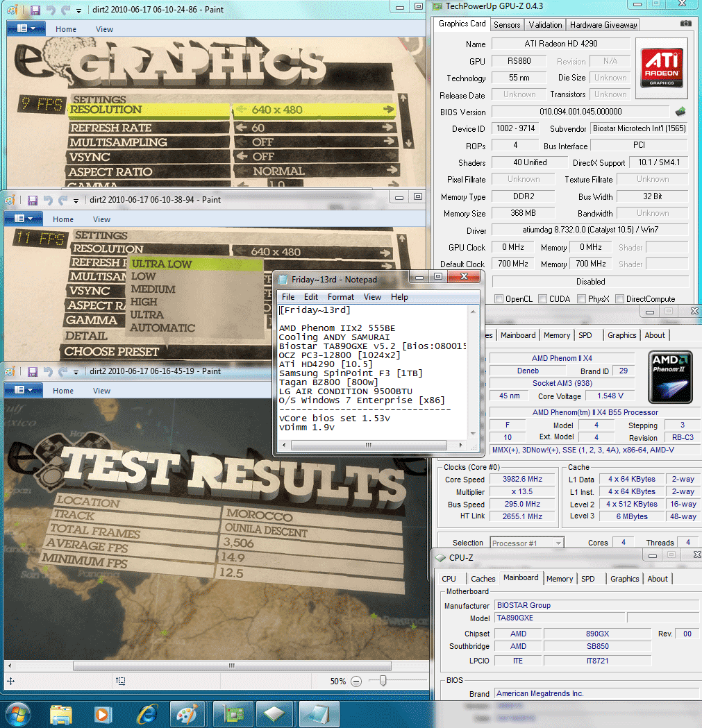The height and width of the screenshot is (728, 702).
Task: Click the BIOS save chip icon in GPU-Z
Action: point(680,111)
